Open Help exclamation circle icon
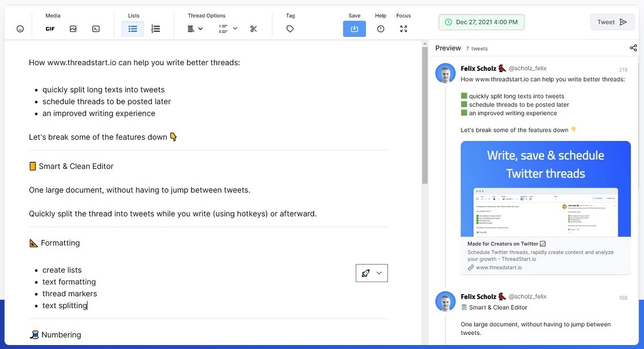The width and height of the screenshot is (644, 349). (x=381, y=29)
